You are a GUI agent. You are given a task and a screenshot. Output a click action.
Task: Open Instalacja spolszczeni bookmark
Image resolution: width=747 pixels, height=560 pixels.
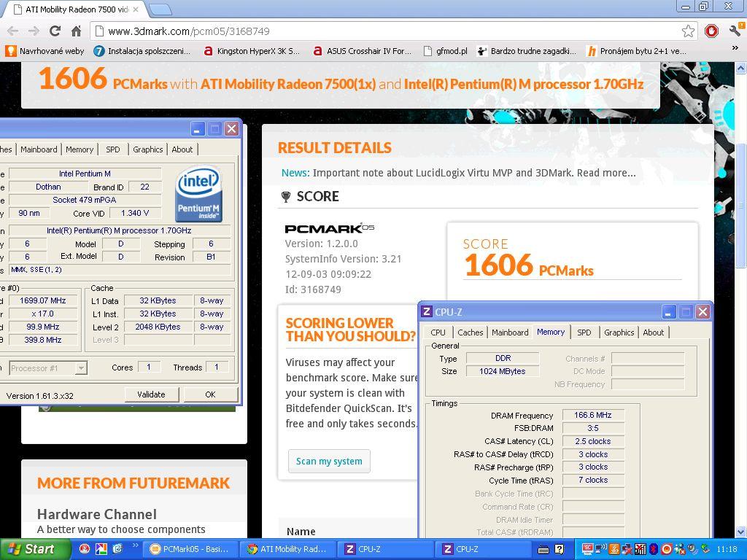pyautogui.click(x=142, y=51)
